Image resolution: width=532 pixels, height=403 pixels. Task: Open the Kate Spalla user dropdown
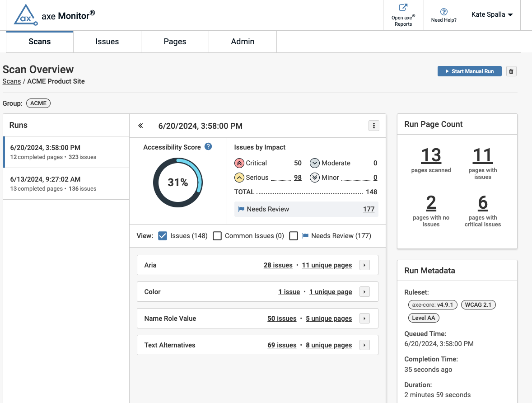tap(492, 14)
